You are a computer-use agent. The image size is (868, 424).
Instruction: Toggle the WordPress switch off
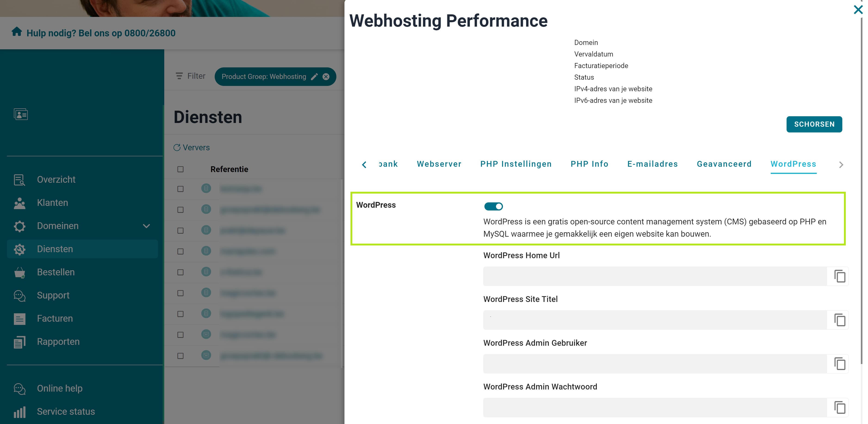493,206
